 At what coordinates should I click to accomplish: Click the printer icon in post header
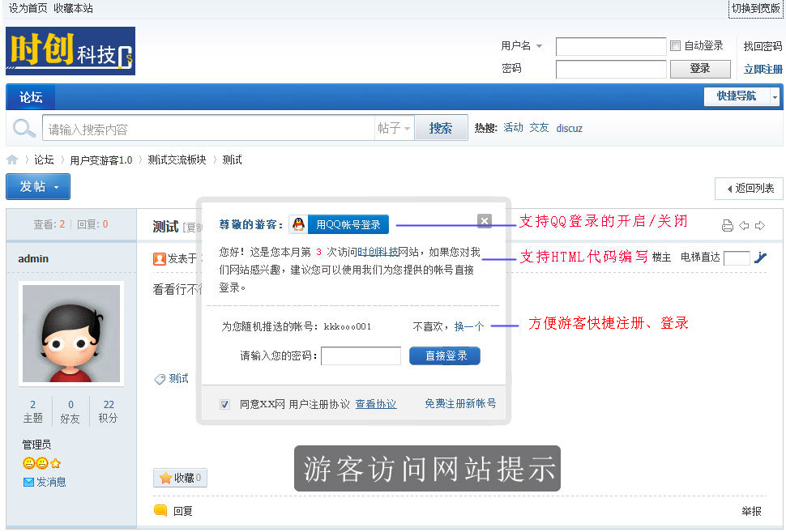tap(728, 226)
